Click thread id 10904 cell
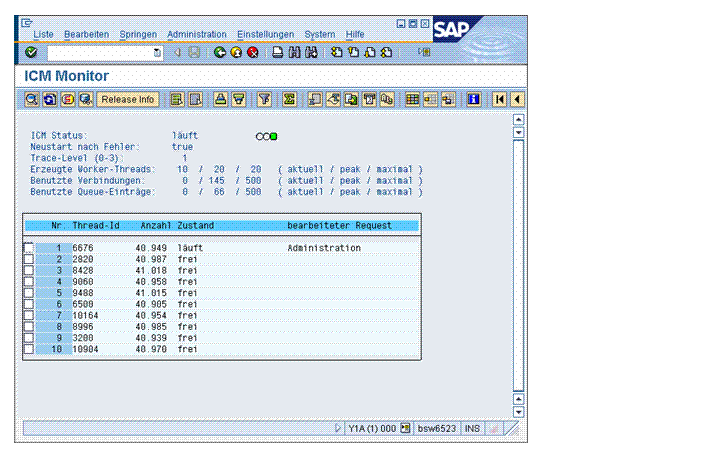The width and height of the screenshot is (720, 455). click(x=85, y=349)
